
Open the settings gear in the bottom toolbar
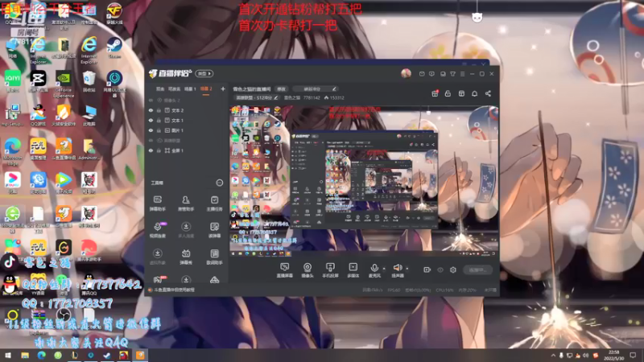(453, 269)
